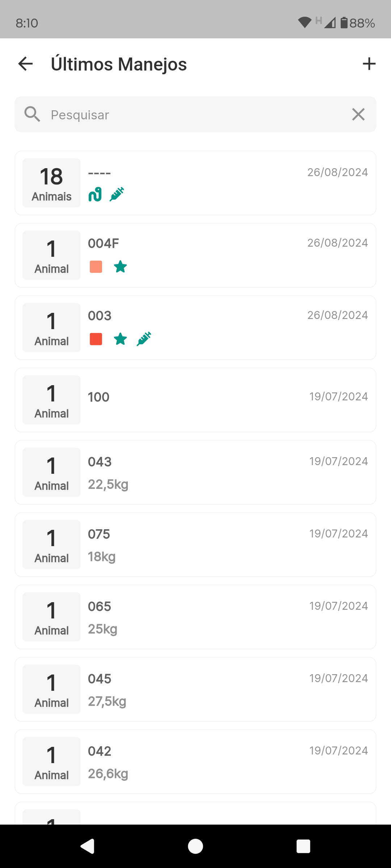Tap the worm icon on 18 Animais entry

(x=95, y=195)
